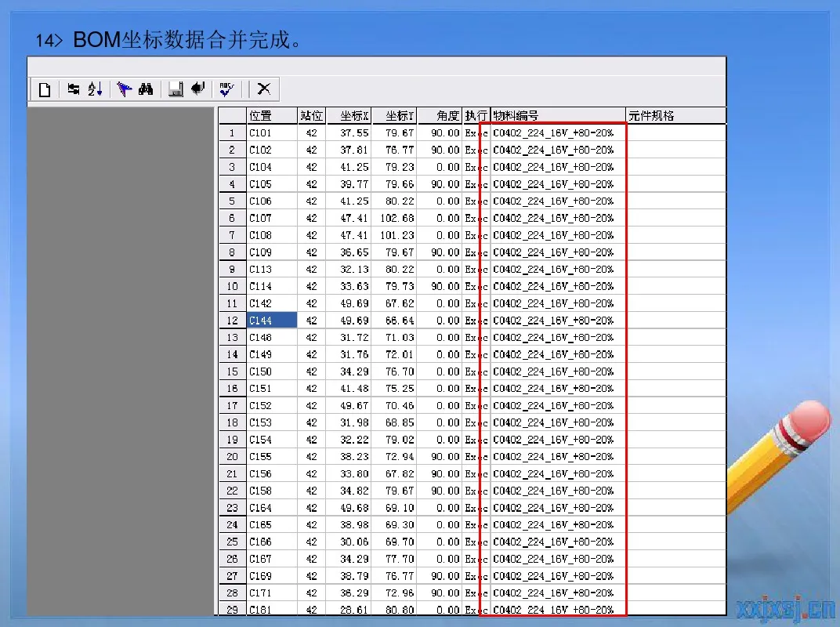Image resolution: width=840 pixels, height=627 pixels.
Task: Select the C107 position cell
Action: pos(272,218)
